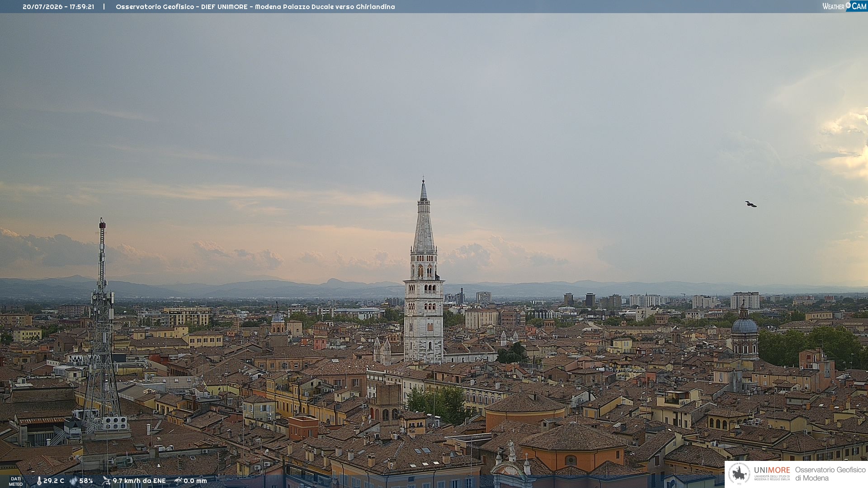Click the Osservatorio Geofisico di Modena text
Viewport: 868px width, 488px height.
(830, 474)
